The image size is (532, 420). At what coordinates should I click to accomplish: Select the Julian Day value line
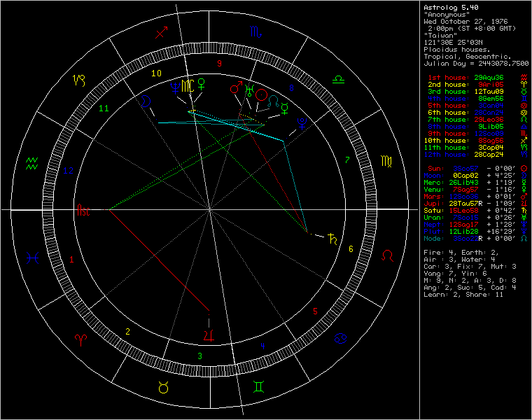476,64
